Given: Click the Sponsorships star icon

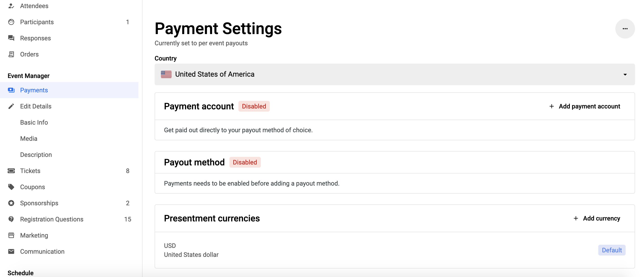Looking at the screenshot, I should (x=11, y=203).
